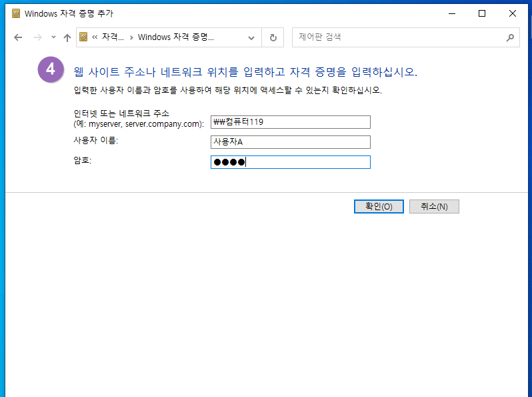Viewport: 532px width, 397px height.
Task: Cancel with the 취소(N) button
Action: [x=434, y=206]
